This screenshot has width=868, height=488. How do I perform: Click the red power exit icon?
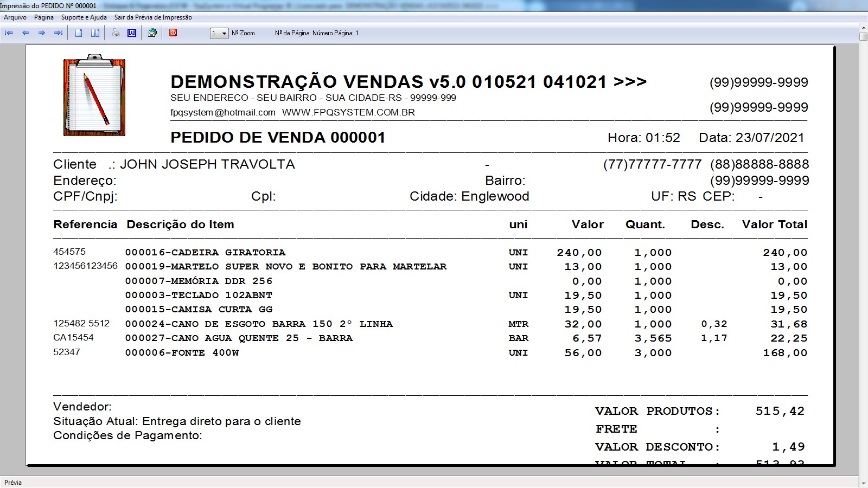pos(173,33)
